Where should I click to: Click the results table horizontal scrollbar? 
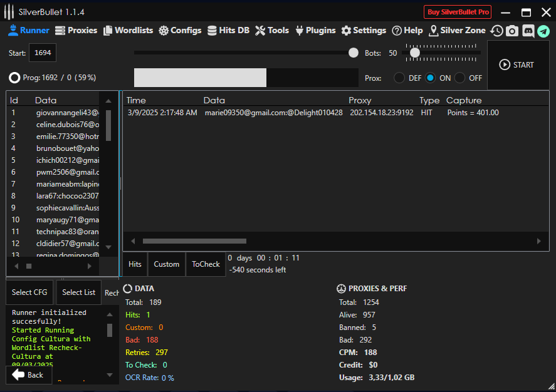click(194, 241)
